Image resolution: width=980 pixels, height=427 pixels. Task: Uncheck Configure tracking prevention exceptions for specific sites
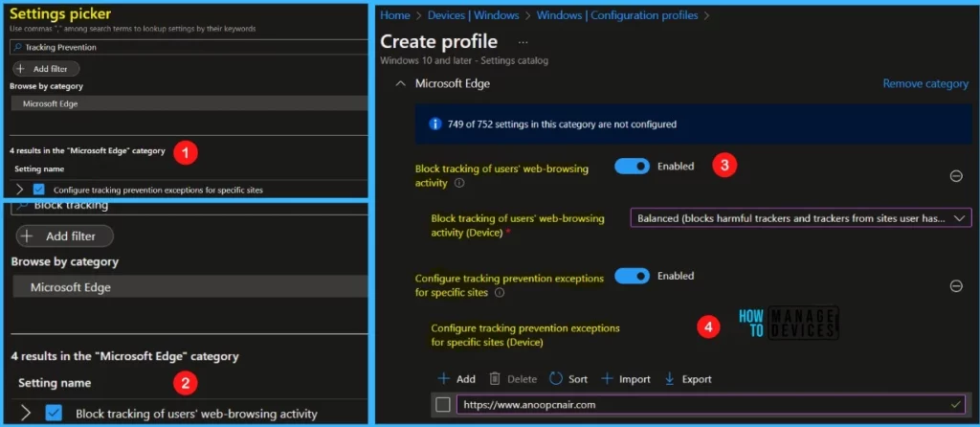pyautogui.click(x=38, y=190)
